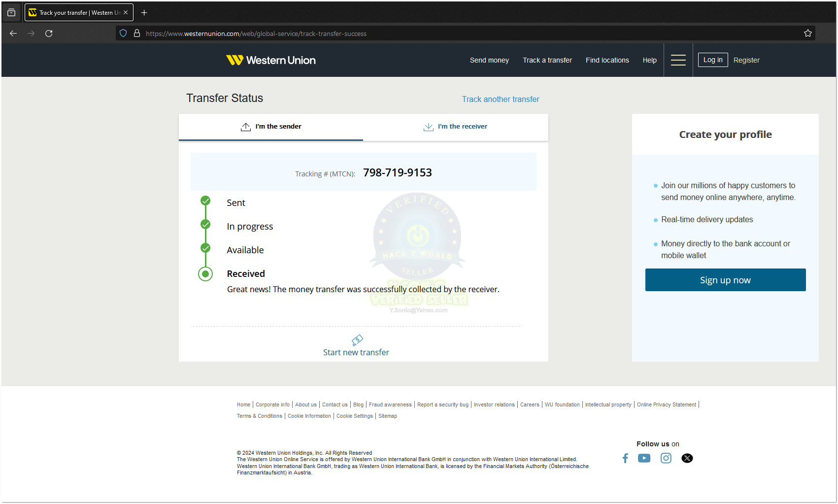Click the Transfer Status heading
Screen dimensions: 838x504
[x=225, y=98]
